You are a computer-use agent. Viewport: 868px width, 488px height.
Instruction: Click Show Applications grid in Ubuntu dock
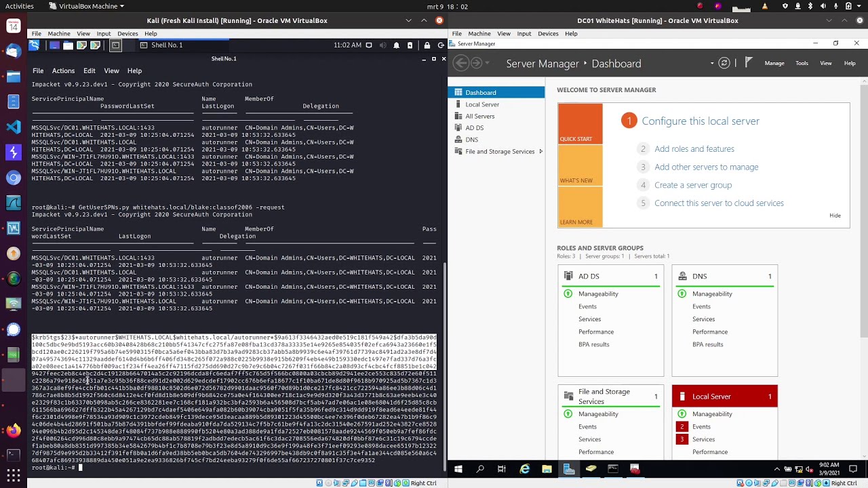coord(14,474)
